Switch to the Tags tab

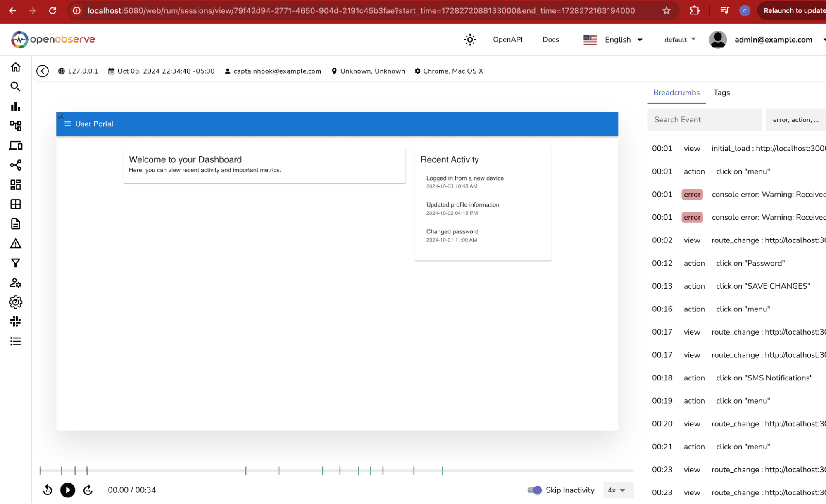pyautogui.click(x=721, y=92)
